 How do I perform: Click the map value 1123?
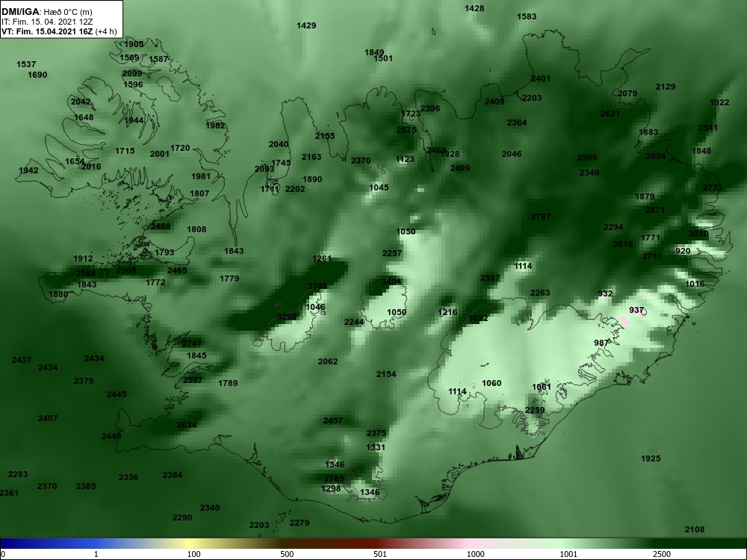point(405,160)
